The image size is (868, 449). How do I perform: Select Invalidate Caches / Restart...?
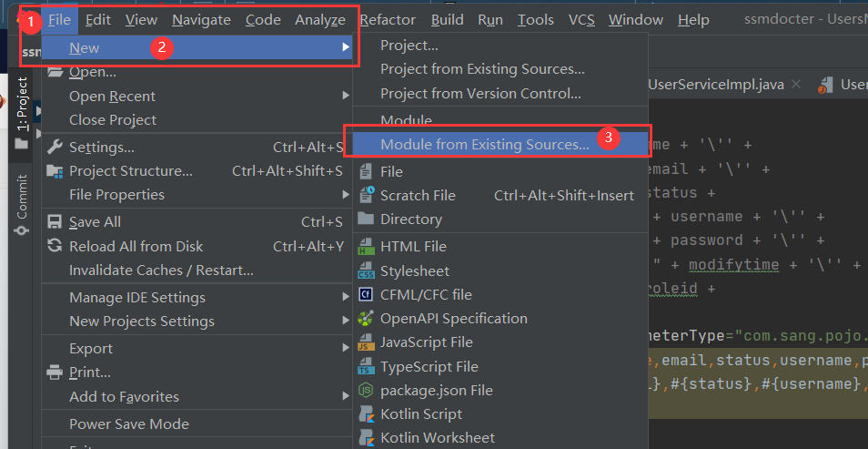tap(197, 270)
